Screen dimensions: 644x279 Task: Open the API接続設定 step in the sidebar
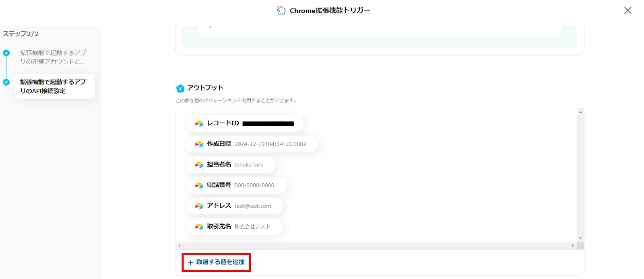tap(53, 86)
